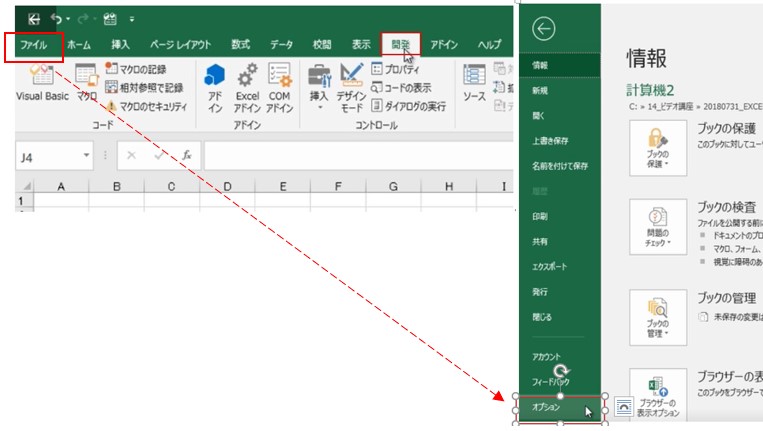Click Browser View Options (ブラウザーの表示オプション) button
Screen dimensions: 763x431
coord(658,395)
